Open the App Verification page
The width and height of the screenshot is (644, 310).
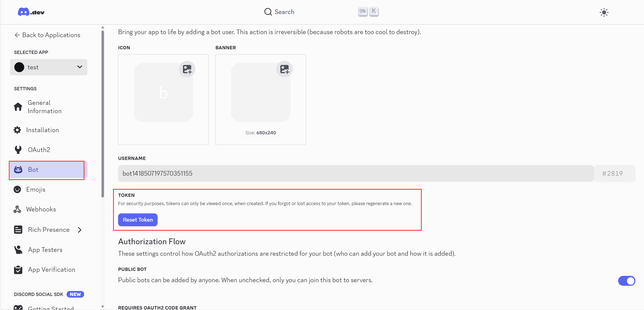49,270
